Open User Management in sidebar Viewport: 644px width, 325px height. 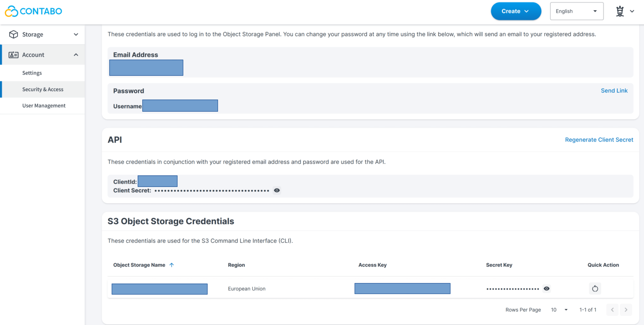pos(44,106)
